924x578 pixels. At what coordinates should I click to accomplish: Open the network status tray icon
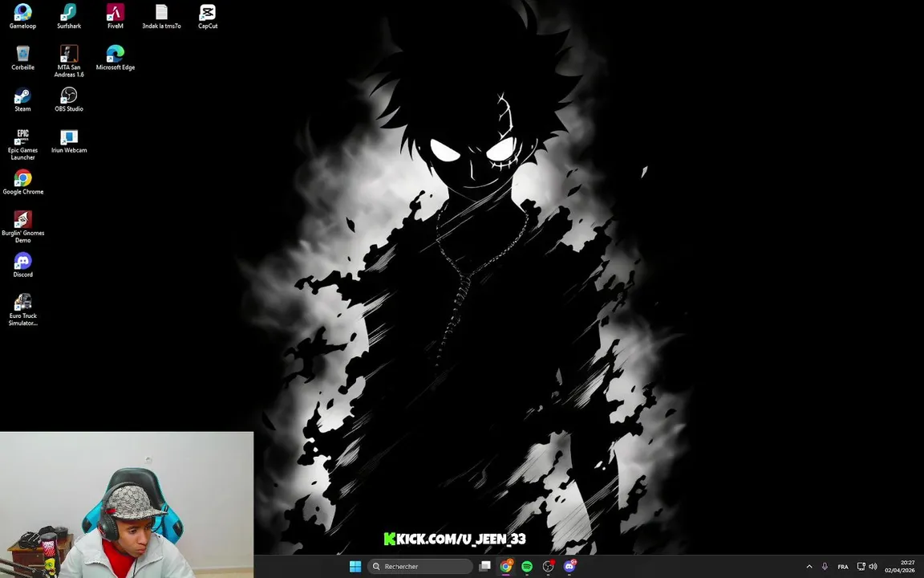tap(861, 566)
